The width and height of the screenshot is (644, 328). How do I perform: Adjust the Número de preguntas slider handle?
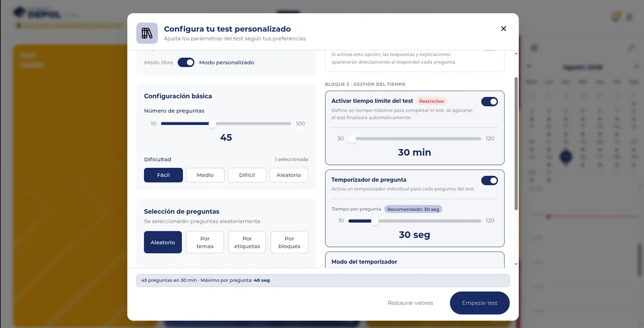(213, 124)
